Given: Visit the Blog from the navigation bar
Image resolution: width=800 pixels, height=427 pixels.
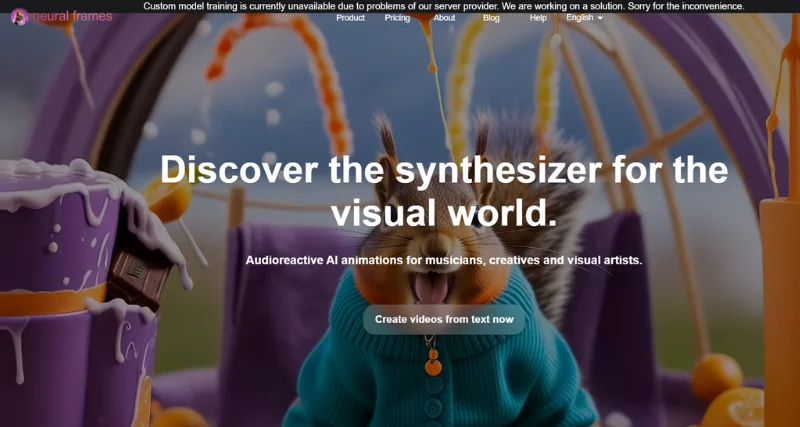Looking at the screenshot, I should pos(491,18).
